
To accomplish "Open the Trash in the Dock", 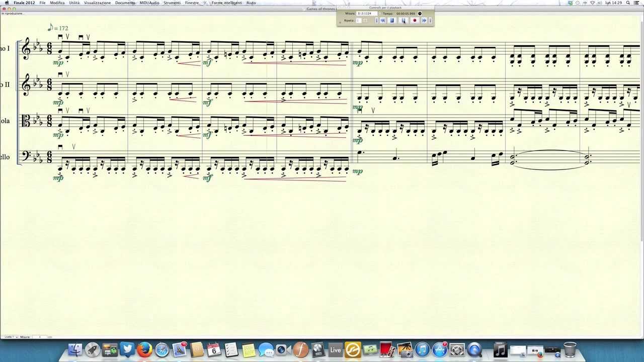I will 570,349.
